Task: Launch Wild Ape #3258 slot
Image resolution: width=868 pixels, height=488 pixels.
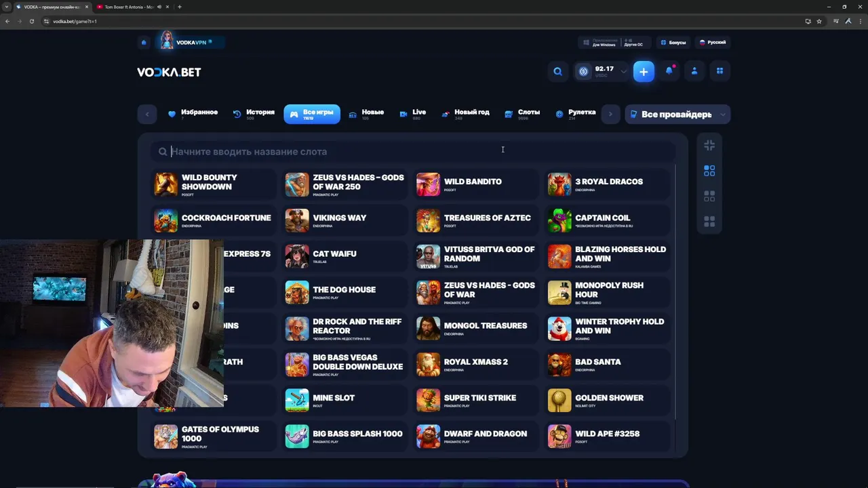Action: click(x=607, y=436)
